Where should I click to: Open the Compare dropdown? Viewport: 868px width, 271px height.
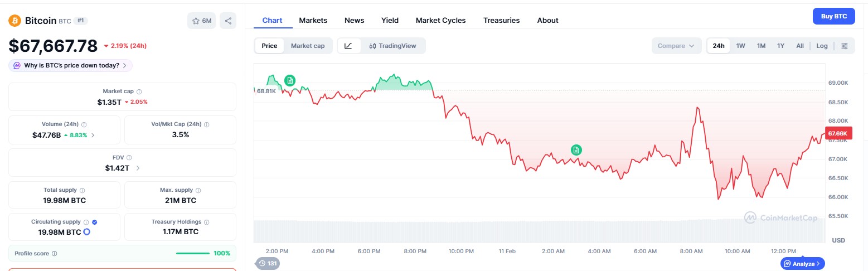(676, 46)
